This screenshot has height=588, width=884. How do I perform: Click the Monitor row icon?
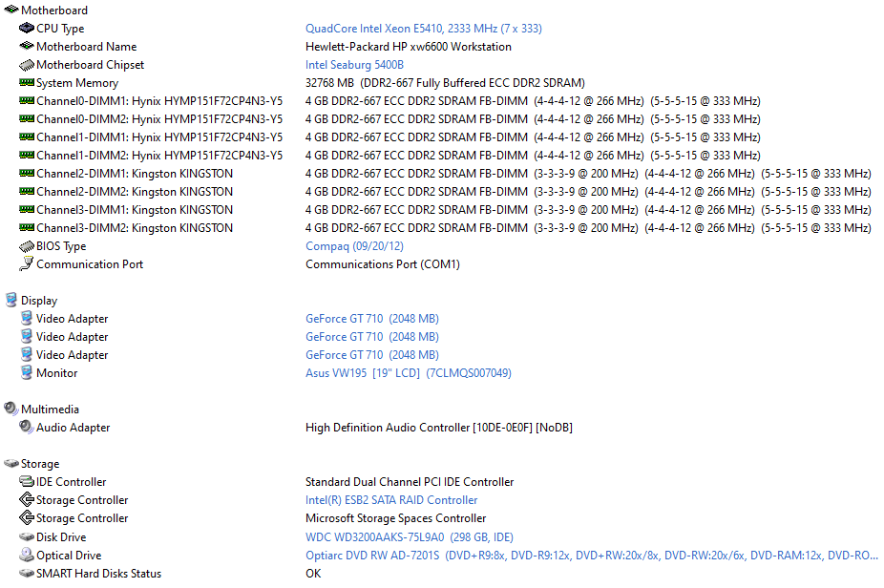coord(27,372)
